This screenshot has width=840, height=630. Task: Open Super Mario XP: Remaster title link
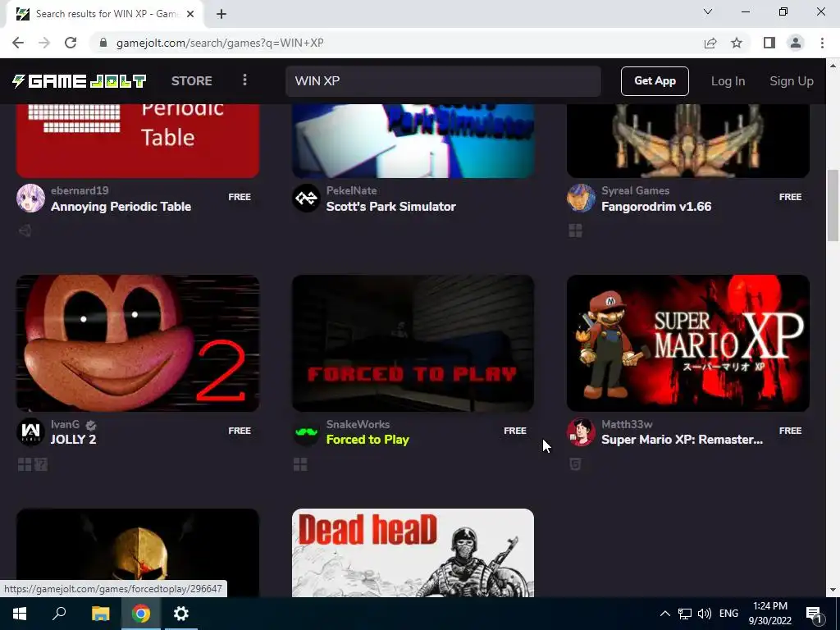pyautogui.click(x=682, y=440)
